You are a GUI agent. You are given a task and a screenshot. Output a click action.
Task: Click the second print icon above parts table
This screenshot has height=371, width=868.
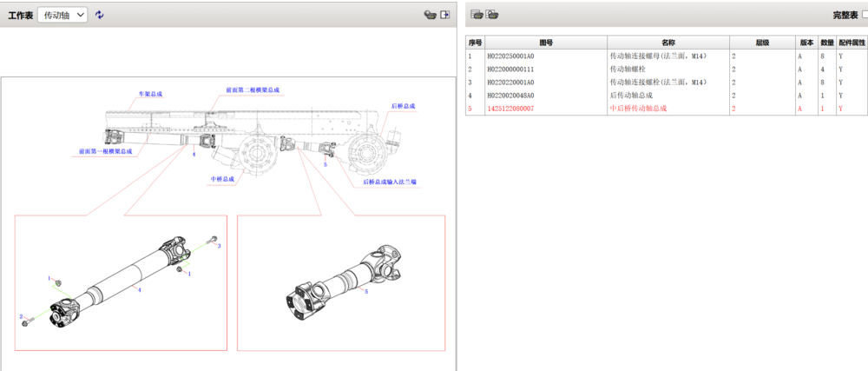tap(492, 15)
